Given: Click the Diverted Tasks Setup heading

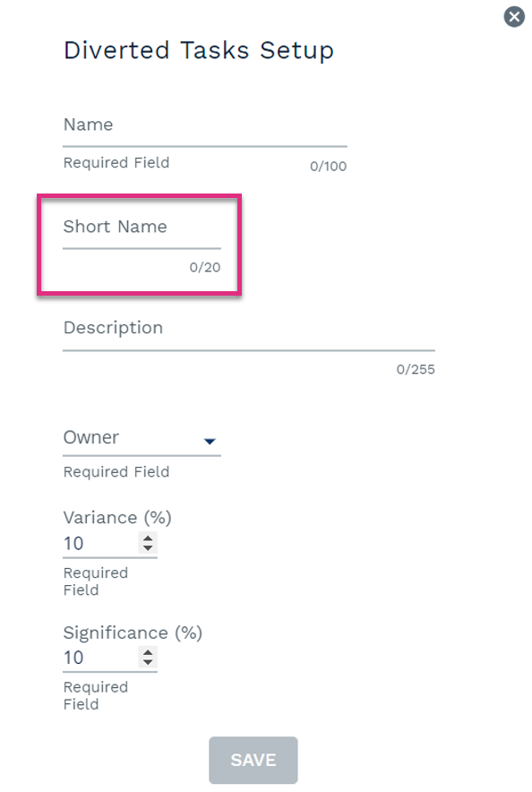Looking at the screenshot, I should coord(198,50).
